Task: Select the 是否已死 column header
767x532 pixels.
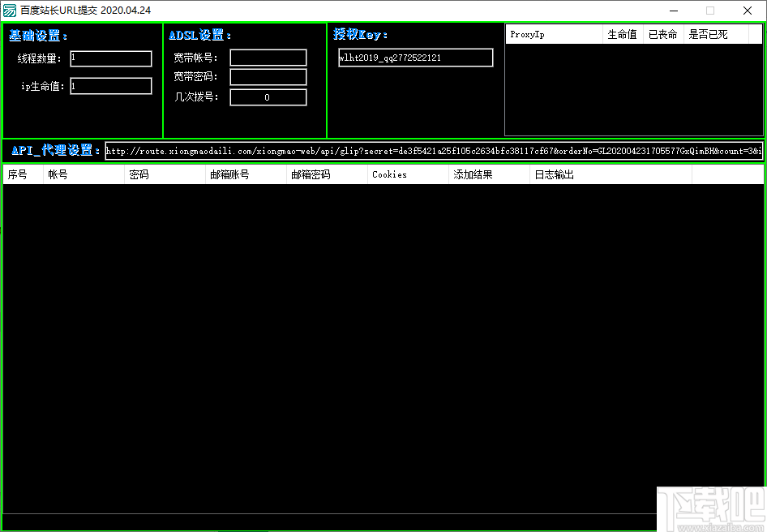Action: click(x=716, y=34)
